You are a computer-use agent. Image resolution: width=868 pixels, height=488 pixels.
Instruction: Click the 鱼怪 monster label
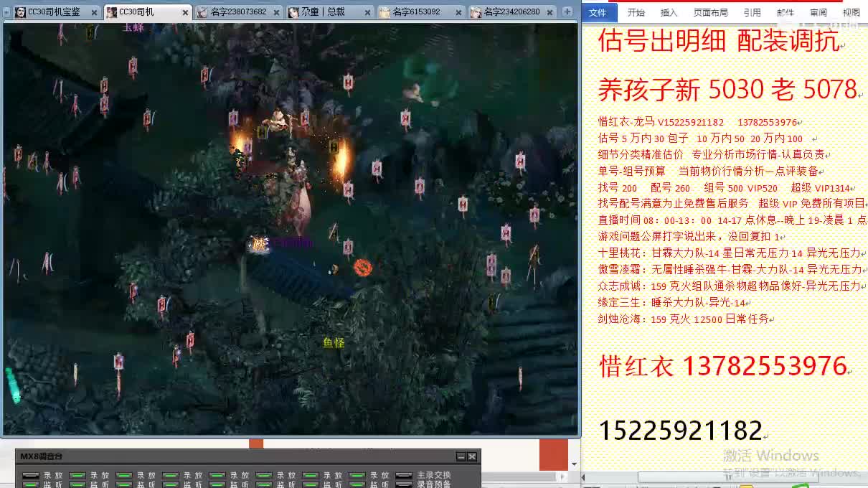coord(334,343)
